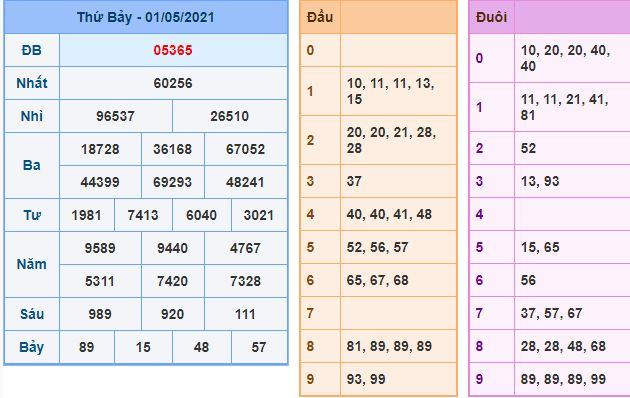Select fifth prize number 9440
The height and width of the screenshot is (398, 630).
(x=172, y=248)
